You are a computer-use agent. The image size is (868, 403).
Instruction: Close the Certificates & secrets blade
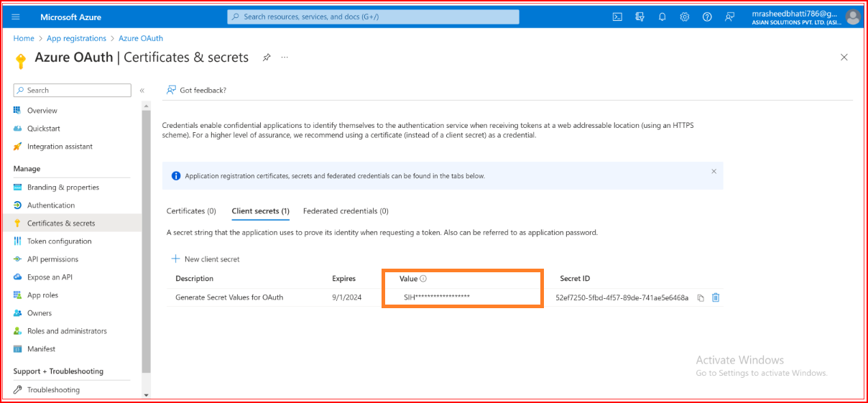pos(844,57)
